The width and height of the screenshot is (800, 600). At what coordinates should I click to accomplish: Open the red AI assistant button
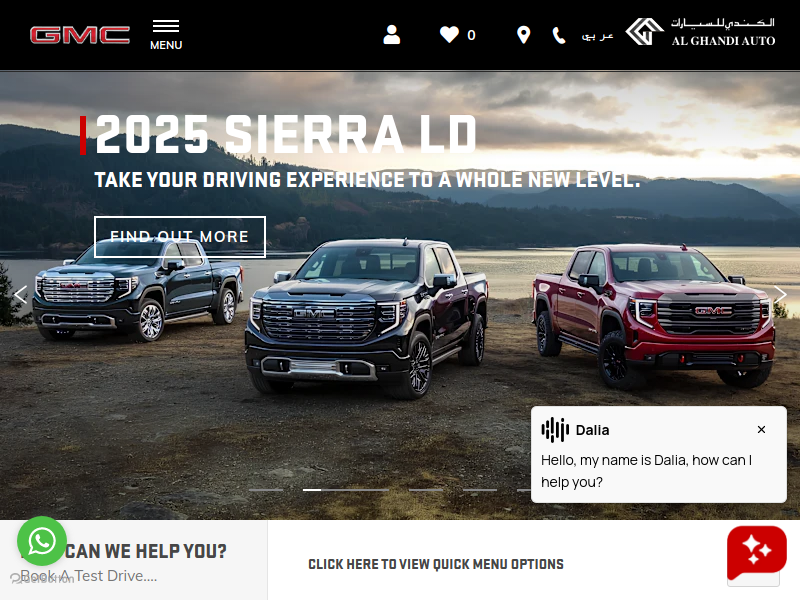tap(757, 553)
